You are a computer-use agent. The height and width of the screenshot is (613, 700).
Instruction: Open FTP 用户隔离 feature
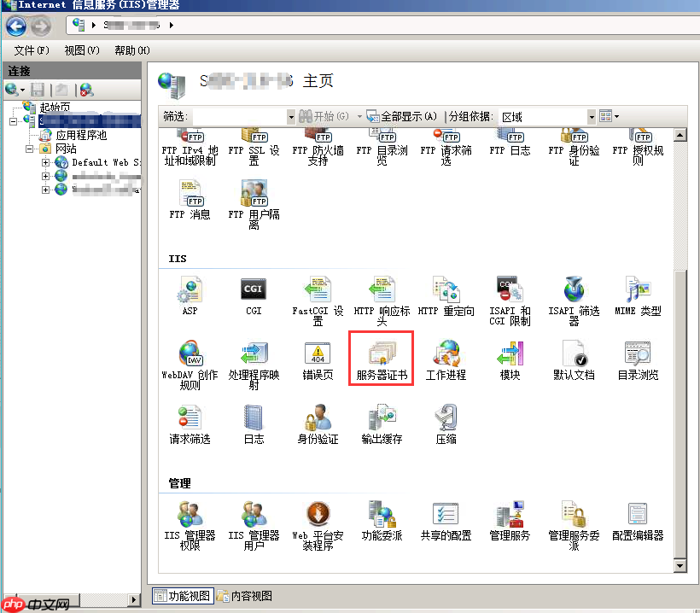tap(254, 205)
